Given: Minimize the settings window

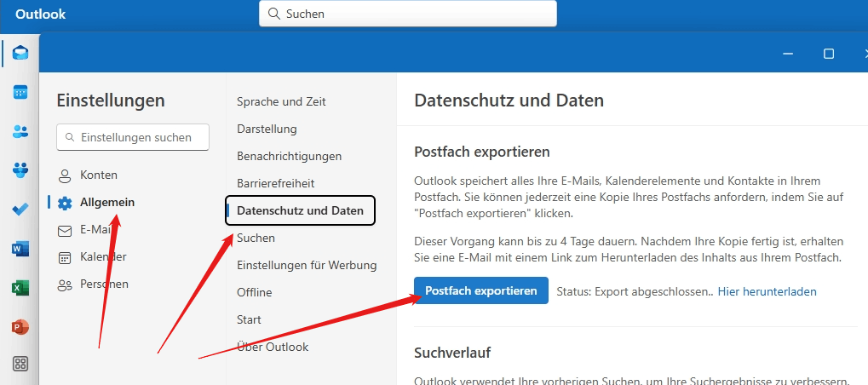Looking at the screenshot, I should pos(788,53).
